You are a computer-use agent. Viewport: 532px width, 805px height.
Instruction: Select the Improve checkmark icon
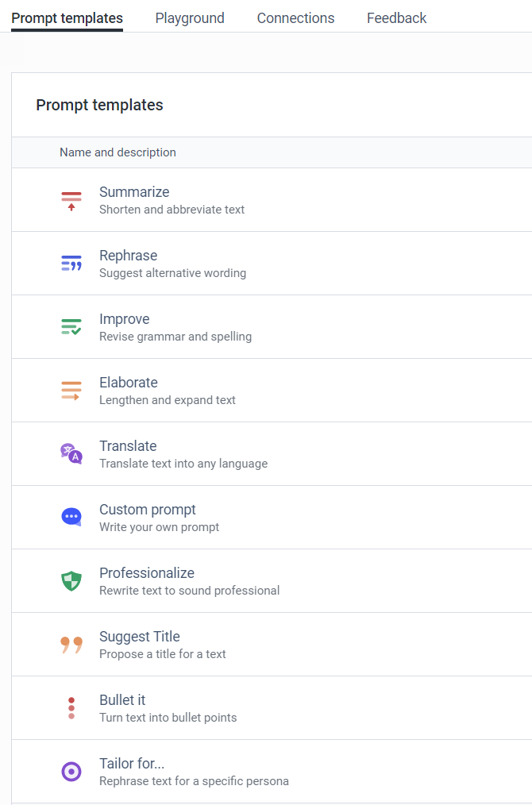pos(71,326)
